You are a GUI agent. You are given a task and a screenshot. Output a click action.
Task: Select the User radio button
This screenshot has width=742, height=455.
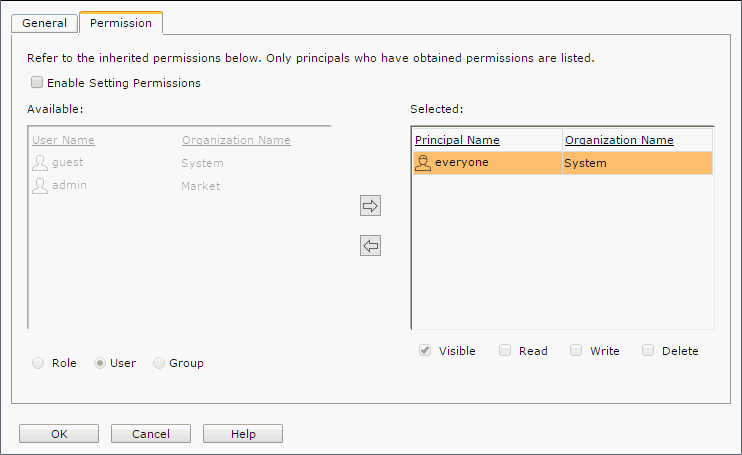99,363
